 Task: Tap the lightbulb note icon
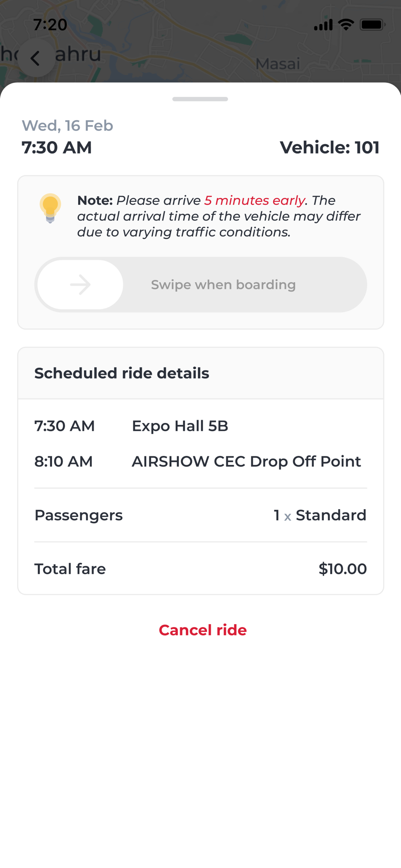(x=50, y=208)
